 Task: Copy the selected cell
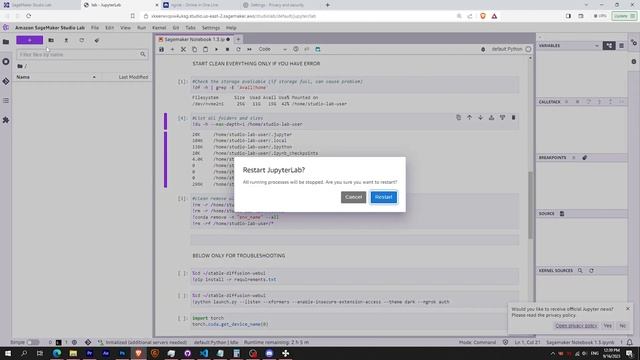tap(194, 49)
